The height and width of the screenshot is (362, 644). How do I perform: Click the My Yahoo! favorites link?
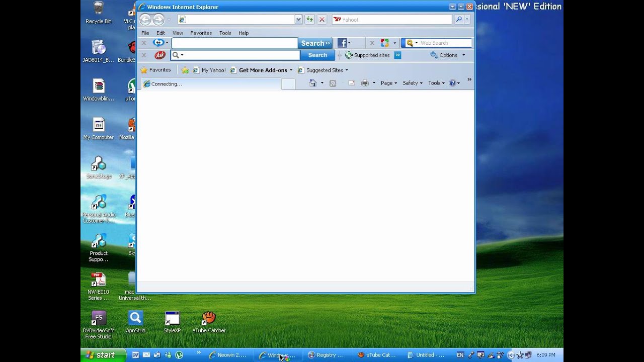209,70
